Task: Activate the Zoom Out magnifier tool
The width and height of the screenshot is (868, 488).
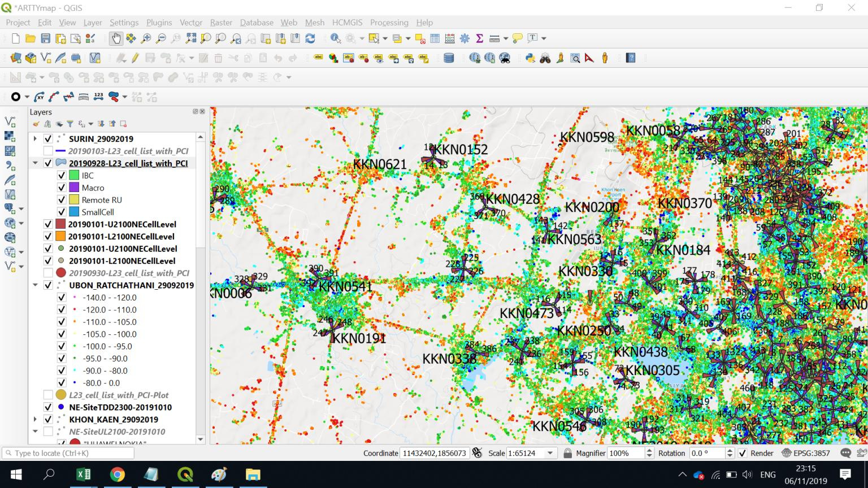Action: point(161,38)
